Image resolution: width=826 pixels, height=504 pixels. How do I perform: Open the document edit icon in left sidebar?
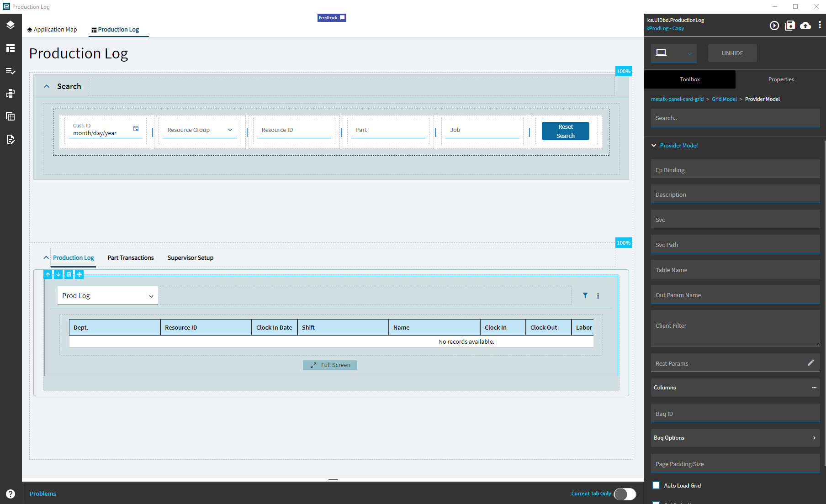coord(11,139)
